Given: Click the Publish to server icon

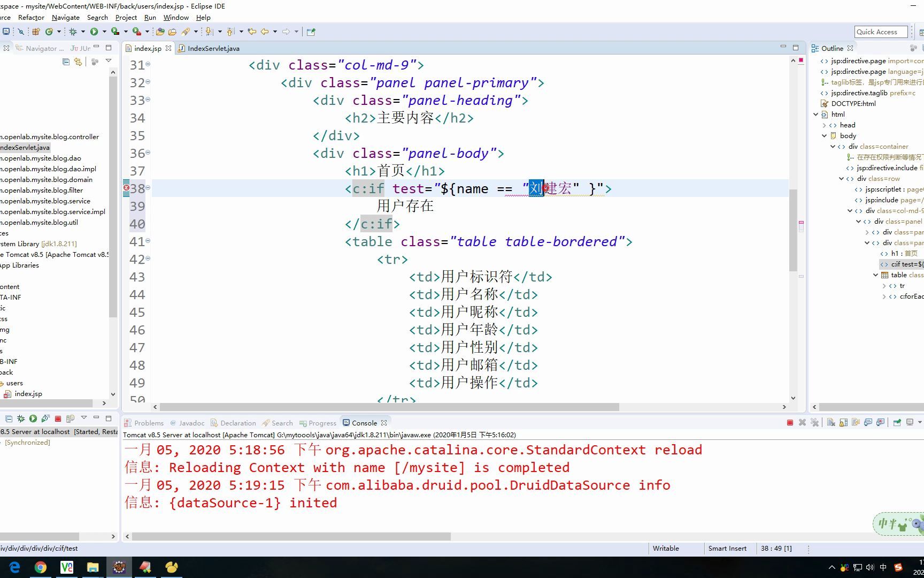Looking at the screenshot, I should click(x=70, y=419).
